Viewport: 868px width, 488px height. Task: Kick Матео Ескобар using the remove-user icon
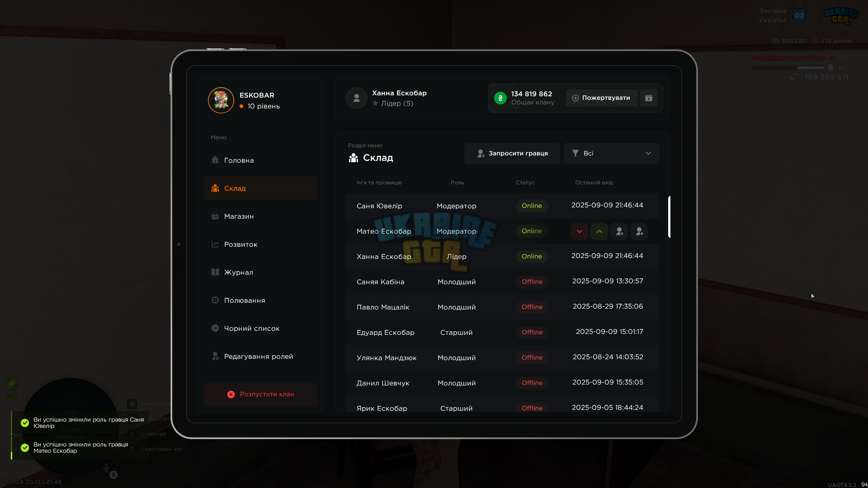(x=619, y=231)
